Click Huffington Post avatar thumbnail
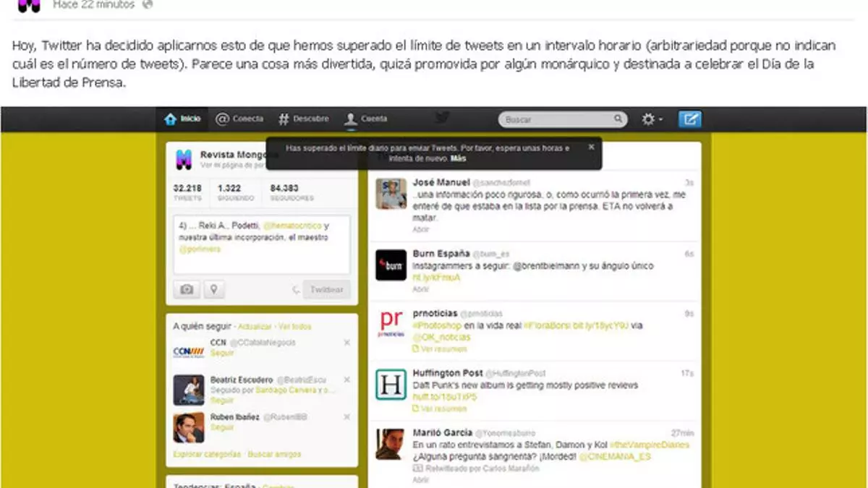 [391, 385]
